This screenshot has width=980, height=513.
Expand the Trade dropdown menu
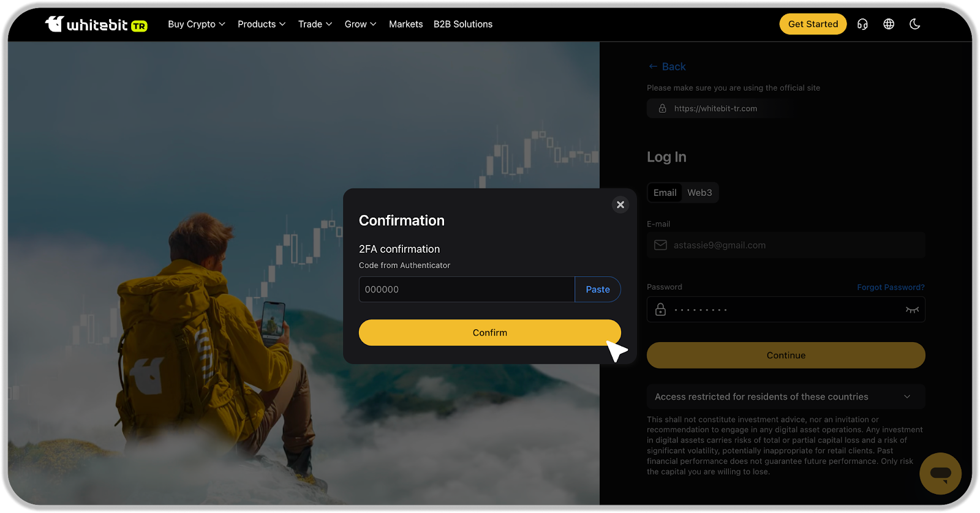315,24
